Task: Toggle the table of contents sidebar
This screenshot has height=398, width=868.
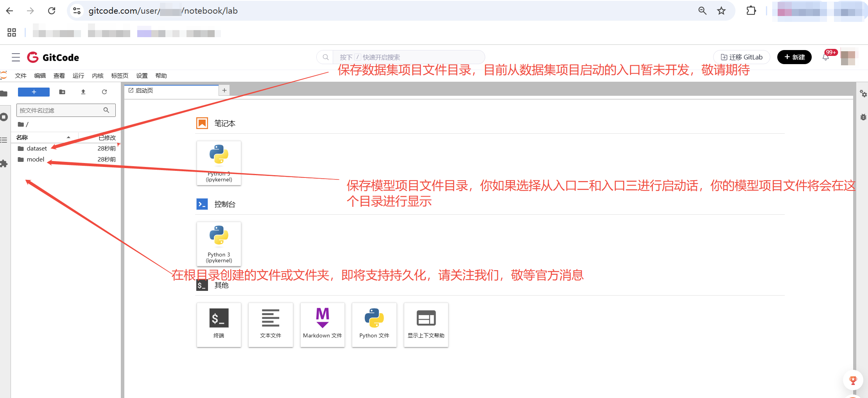Action: 4,140
